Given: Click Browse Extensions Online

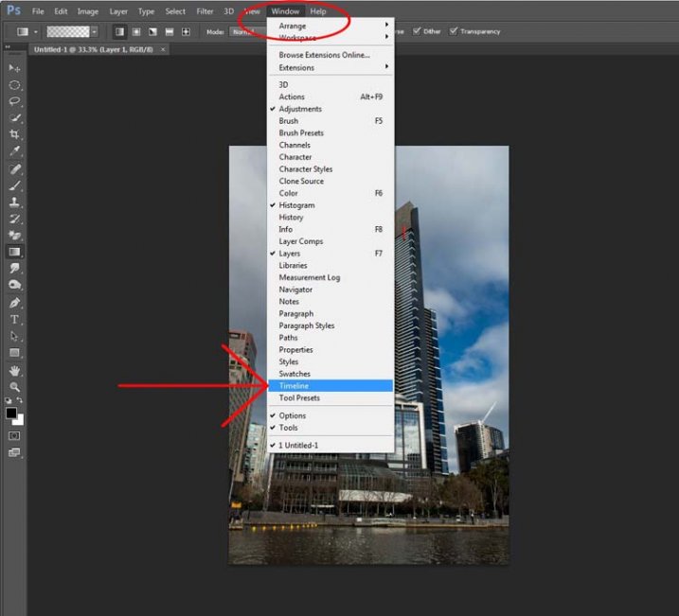Looking at the screenshot, I should coord(324,55).
